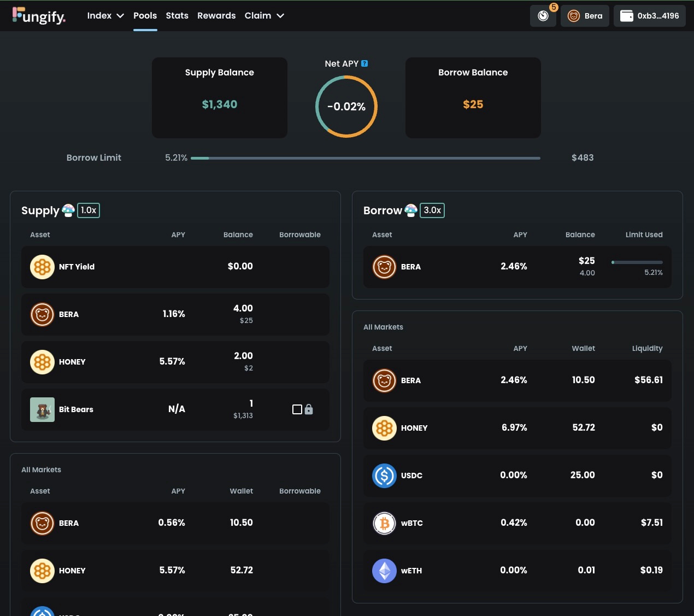Image resolution: width=694 pixels, height=616 pixels.
Task: Toggle the Bit Bears borrowable checkbox
Action: point(297,409)
